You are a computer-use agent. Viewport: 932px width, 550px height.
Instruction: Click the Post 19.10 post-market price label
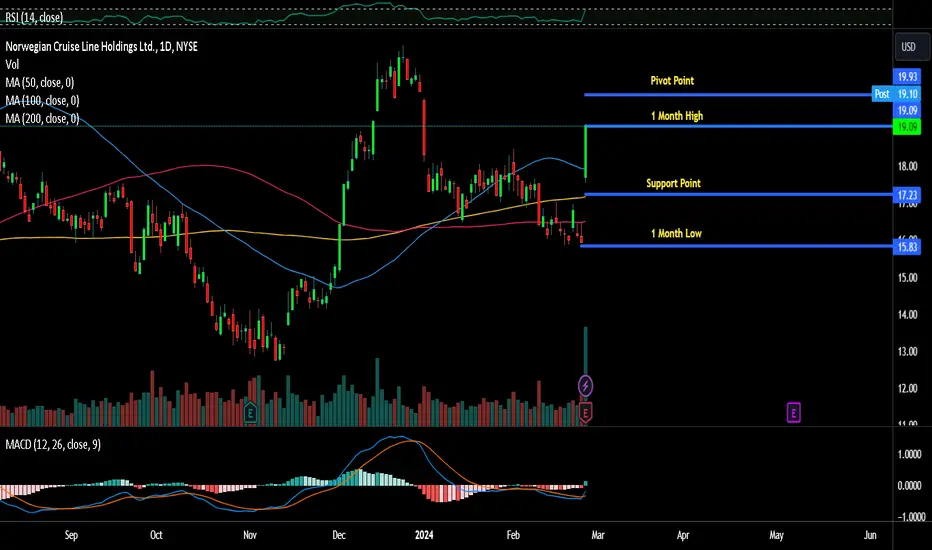tap(896, 94)
